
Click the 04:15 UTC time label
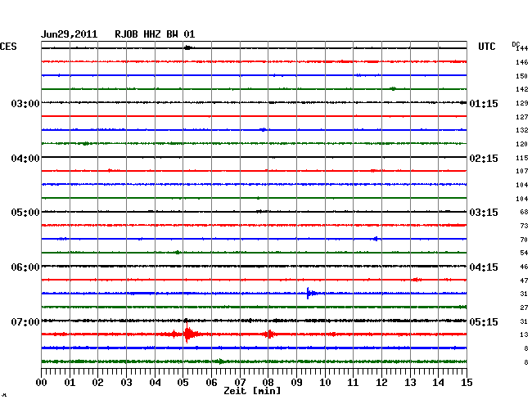(x=484, y=267)
